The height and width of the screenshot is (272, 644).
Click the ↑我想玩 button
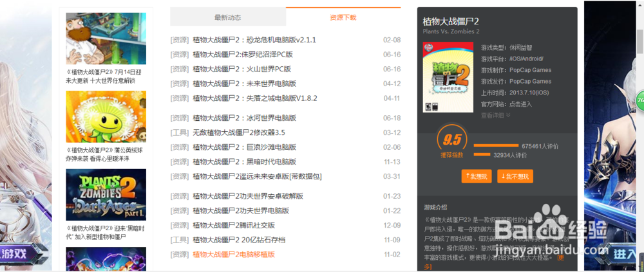[477, 176]
